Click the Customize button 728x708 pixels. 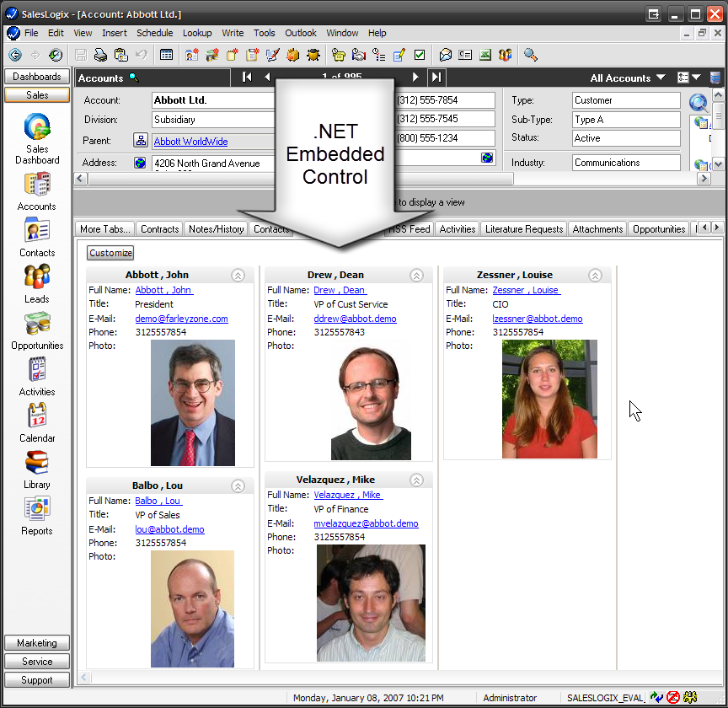pos(110,253)
